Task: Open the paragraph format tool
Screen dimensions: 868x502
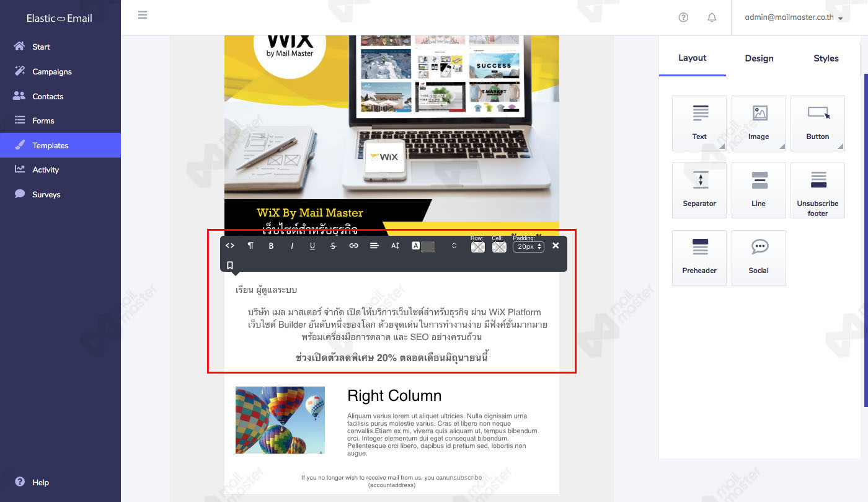Action: [250, 246]
